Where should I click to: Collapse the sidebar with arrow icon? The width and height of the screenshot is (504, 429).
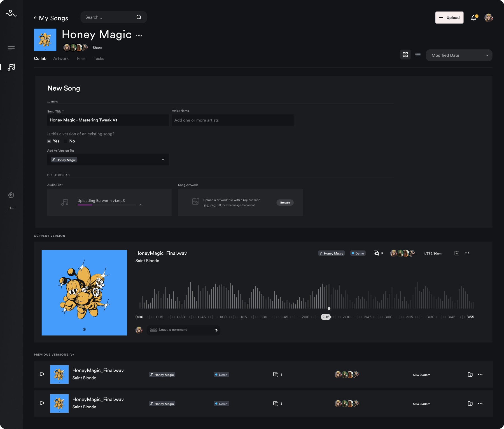point(11,208)
